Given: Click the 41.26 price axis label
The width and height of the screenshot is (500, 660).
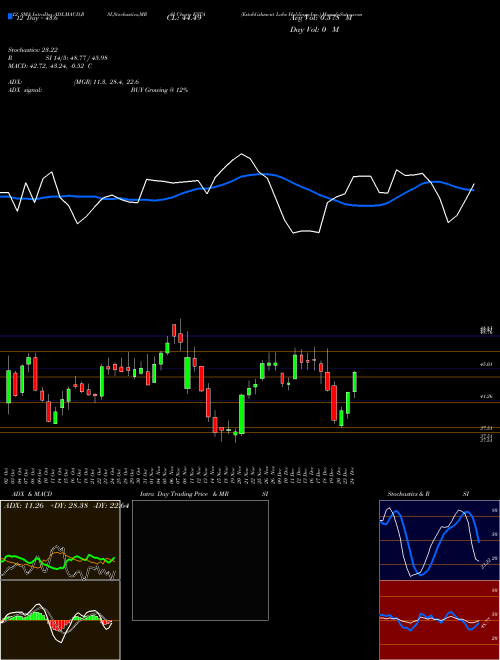Looking at the screenshot, I should (x=486, y=397).
